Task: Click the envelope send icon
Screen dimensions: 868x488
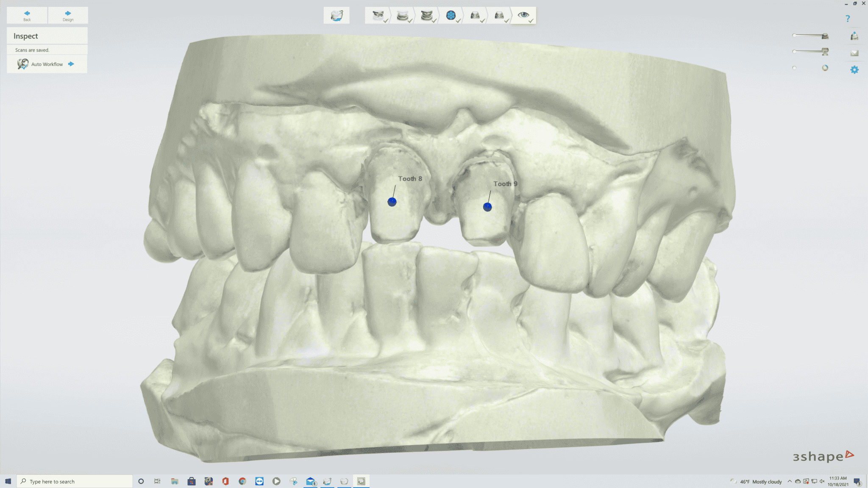Action: click(x=854, y=53)
